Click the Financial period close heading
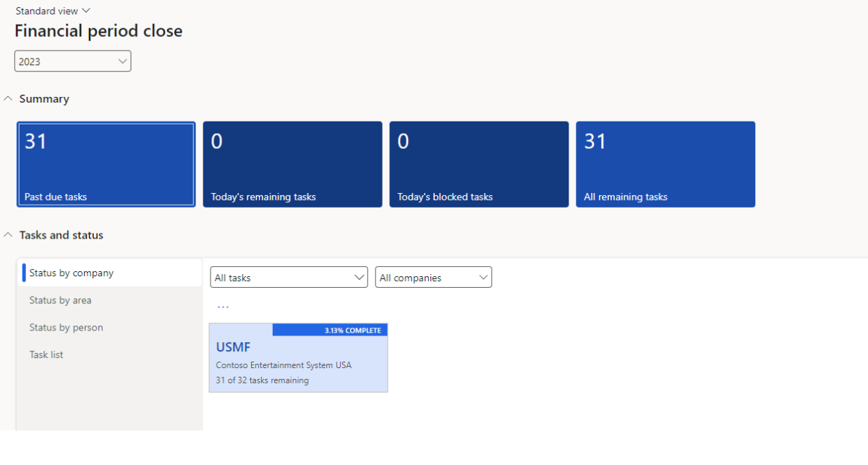 pos(98,31)
